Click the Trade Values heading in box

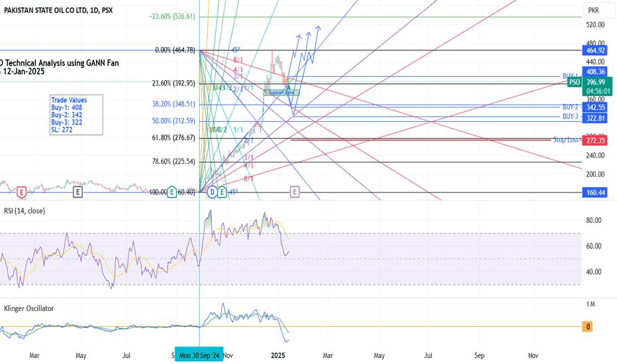click(x=69, y=100)
